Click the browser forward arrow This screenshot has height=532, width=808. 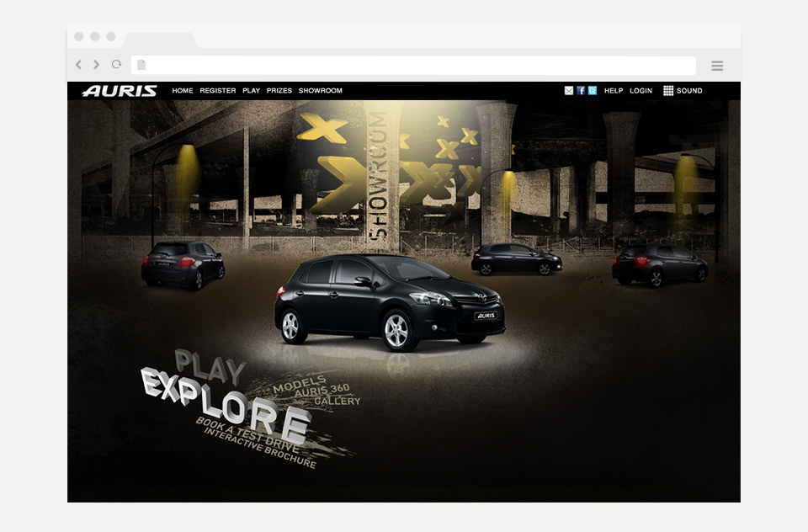coord(96,65)
